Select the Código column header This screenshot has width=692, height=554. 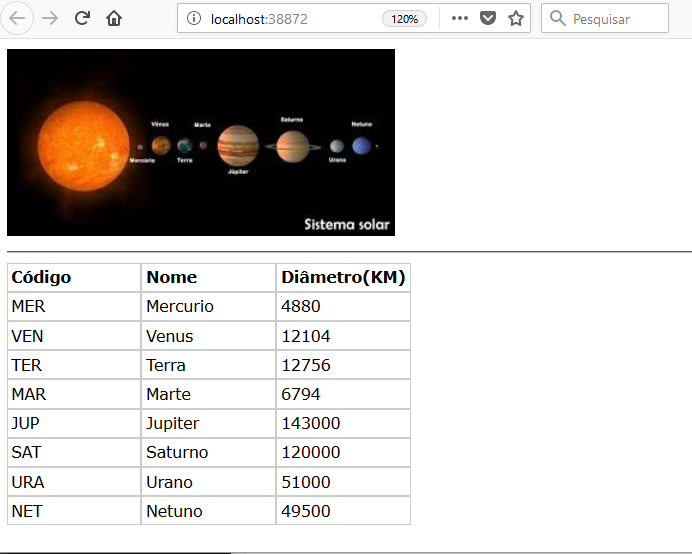tap(74, 278)
